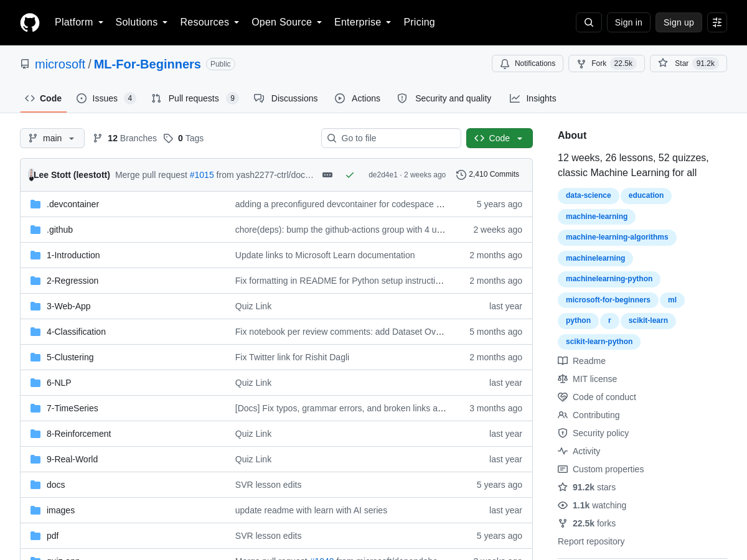Click the 5-Clustering folder icon

click(x=35, y=357)
